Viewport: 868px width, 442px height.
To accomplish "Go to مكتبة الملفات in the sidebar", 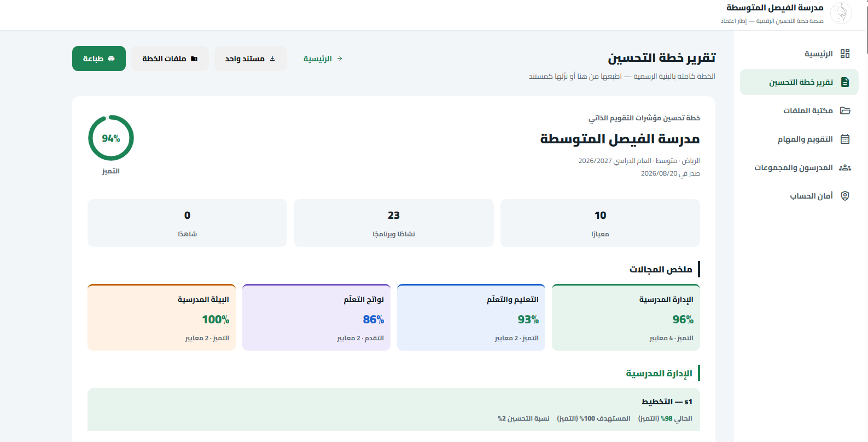I will (x=799, y=111).
